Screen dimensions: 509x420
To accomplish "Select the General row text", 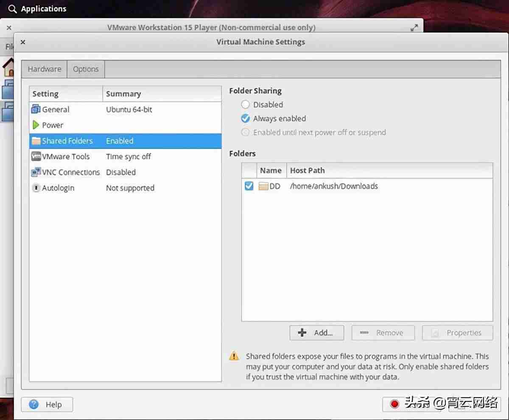I will 56,109.
